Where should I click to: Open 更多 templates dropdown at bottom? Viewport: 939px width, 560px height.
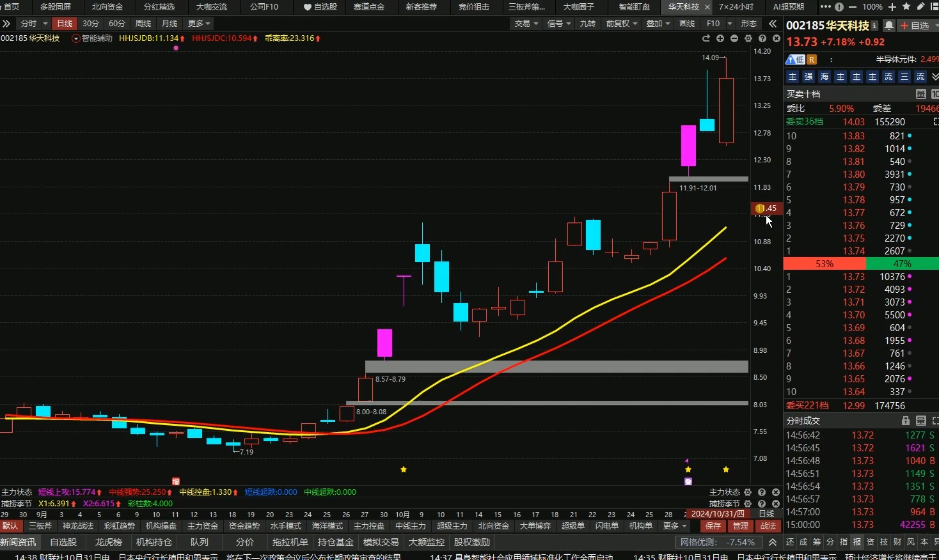[675, 526]
